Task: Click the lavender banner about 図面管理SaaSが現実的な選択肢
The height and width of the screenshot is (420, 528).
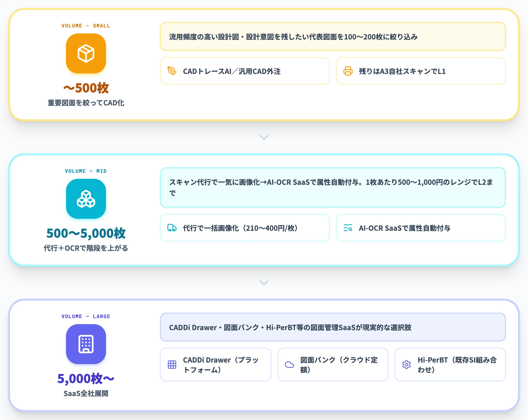Action: (x=333, y=327)
